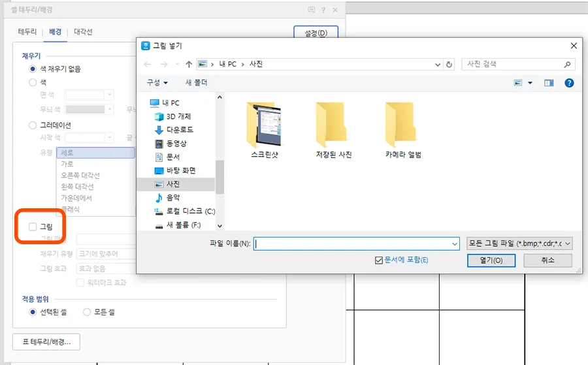The width and height of the screenshot is (588, 365).
Task: Open the 시작 색 dropdown
Action: tap(110, 138)
